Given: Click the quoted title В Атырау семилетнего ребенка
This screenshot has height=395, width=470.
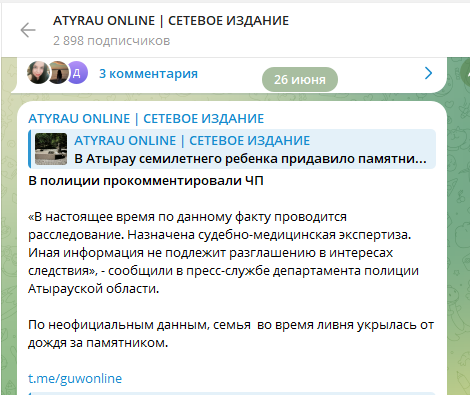Looking at the screenshot, I should (x=177, y=159).
